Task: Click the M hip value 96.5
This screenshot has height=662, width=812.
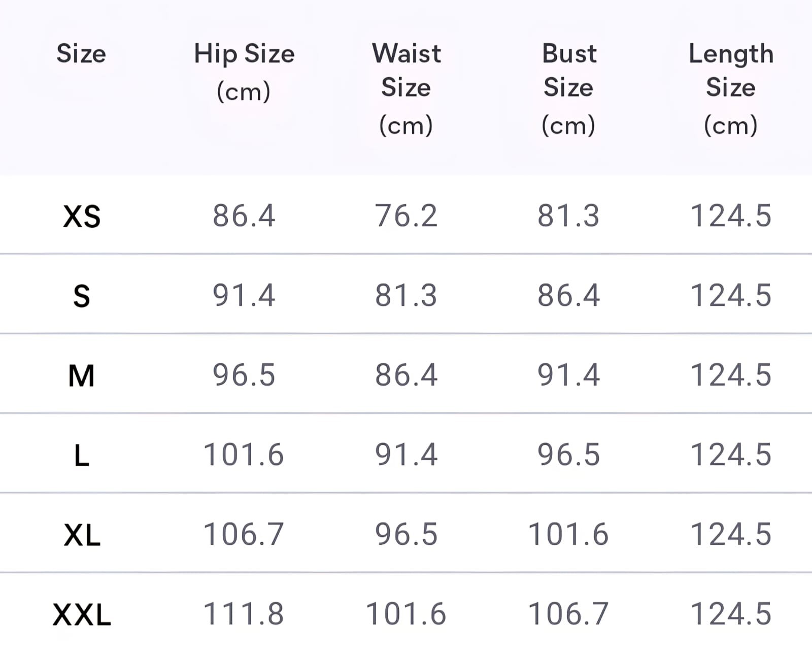Action: point(244,375)
